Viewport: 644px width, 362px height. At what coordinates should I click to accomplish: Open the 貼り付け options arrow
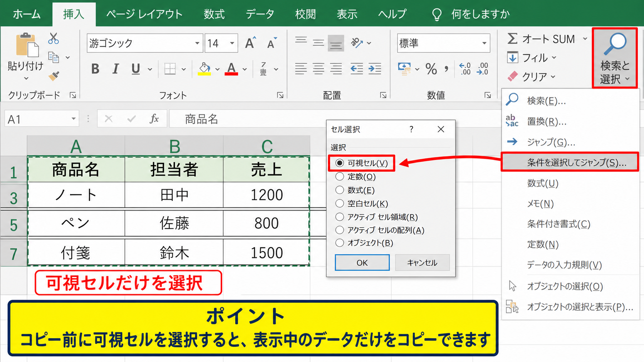click(26, 78)
